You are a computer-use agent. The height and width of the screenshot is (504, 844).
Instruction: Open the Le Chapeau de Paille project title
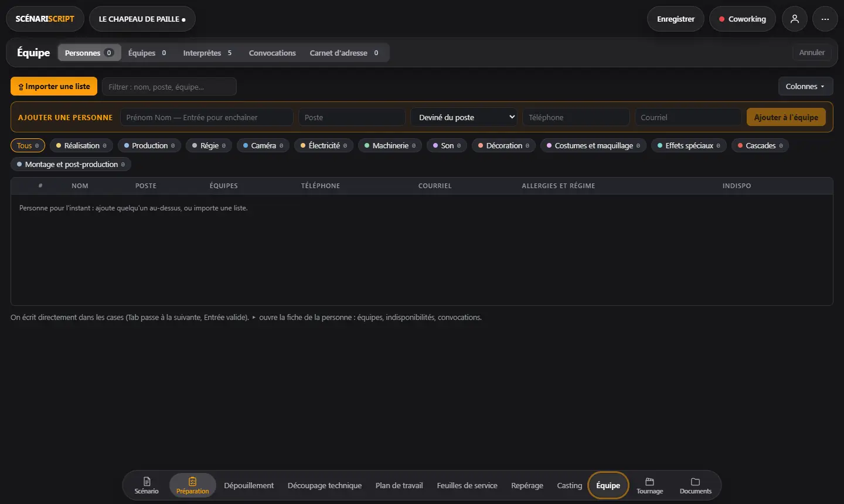click(142, 19)
